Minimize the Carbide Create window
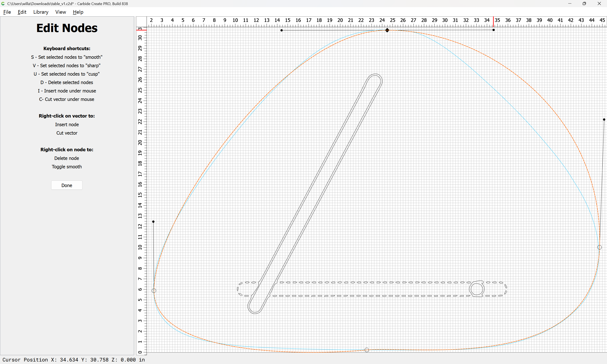The width and height of the screenshot is (607, 364). [570, 4]
